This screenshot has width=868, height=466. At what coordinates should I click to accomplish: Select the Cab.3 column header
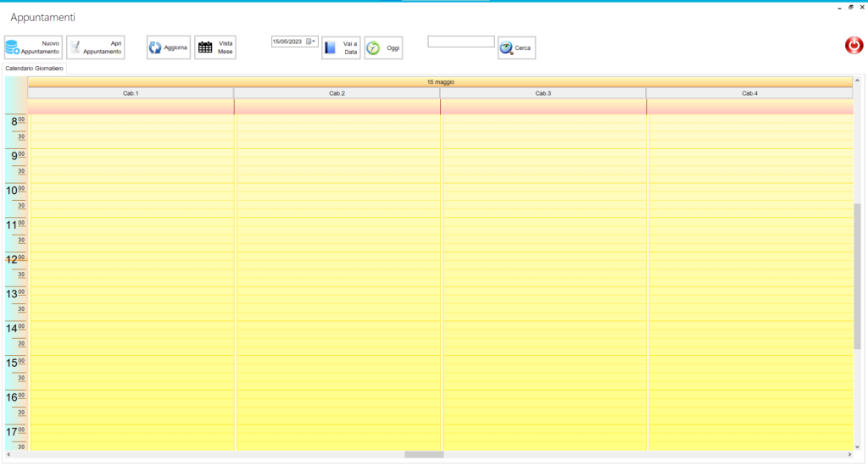[542, 93]
